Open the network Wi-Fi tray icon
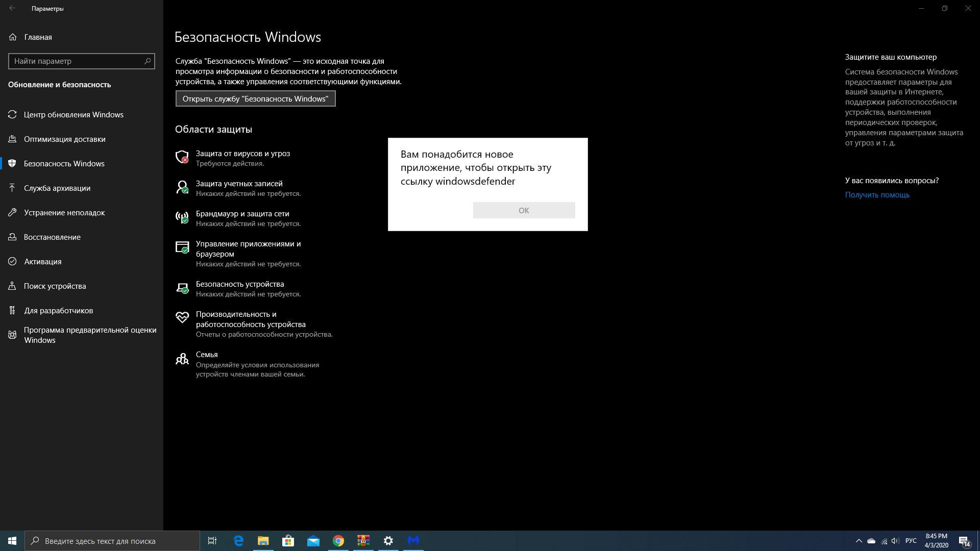 tap(884, 541)
